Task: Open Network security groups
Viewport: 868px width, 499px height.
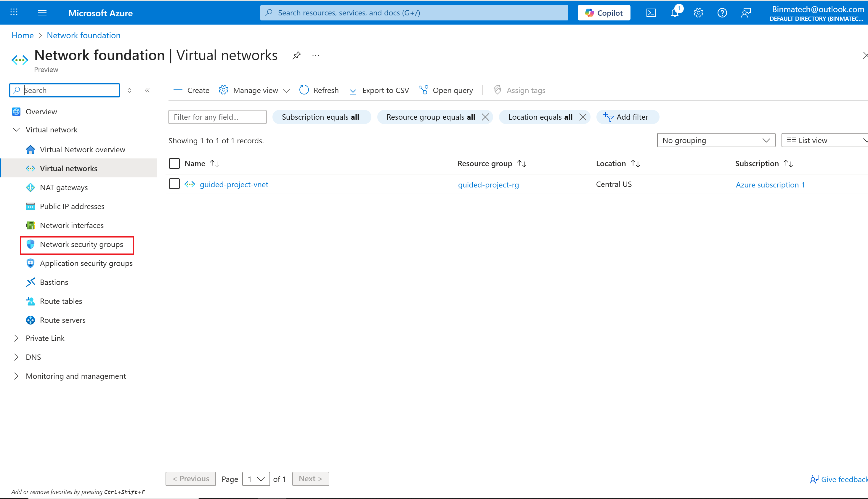Action: pos(81,244)
